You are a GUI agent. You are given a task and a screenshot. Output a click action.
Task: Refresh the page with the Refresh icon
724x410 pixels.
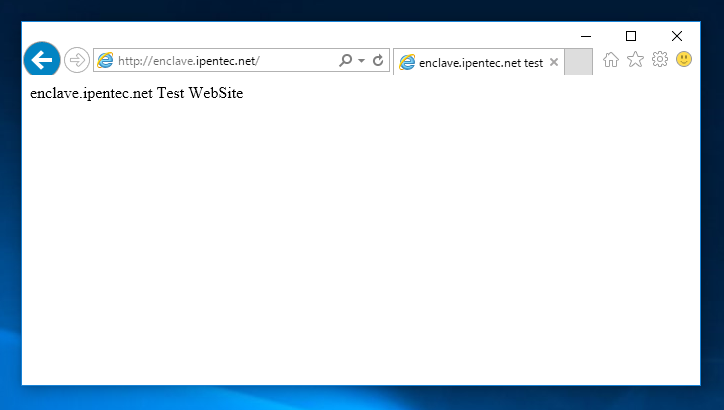click(x=378, y=60)
